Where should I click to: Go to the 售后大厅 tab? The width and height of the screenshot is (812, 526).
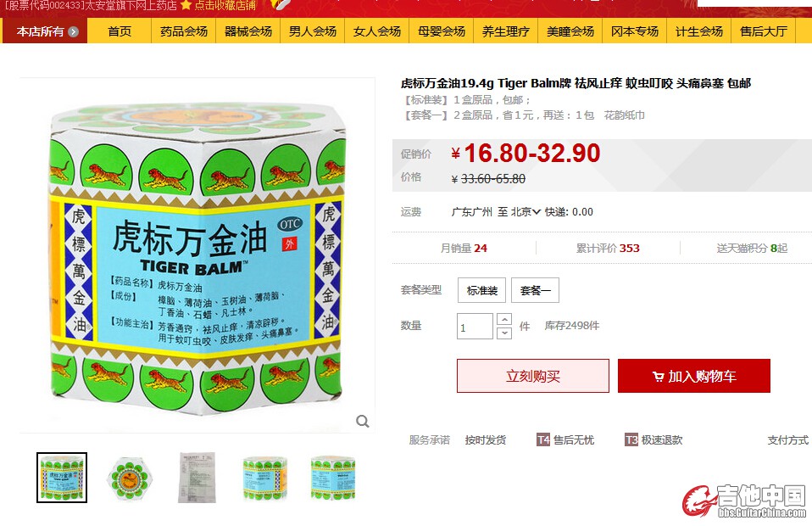(764, 31)
